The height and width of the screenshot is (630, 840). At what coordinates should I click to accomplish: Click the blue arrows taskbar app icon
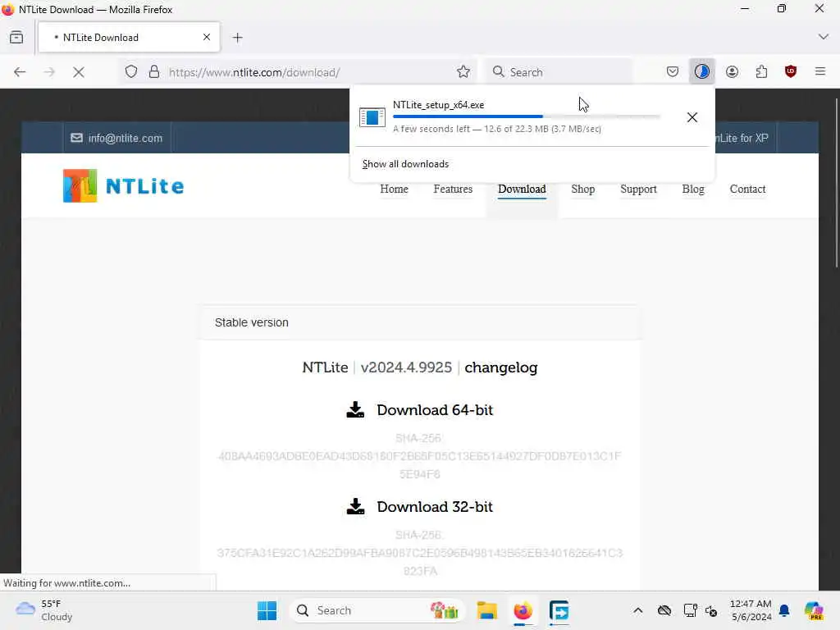[559, 610]
